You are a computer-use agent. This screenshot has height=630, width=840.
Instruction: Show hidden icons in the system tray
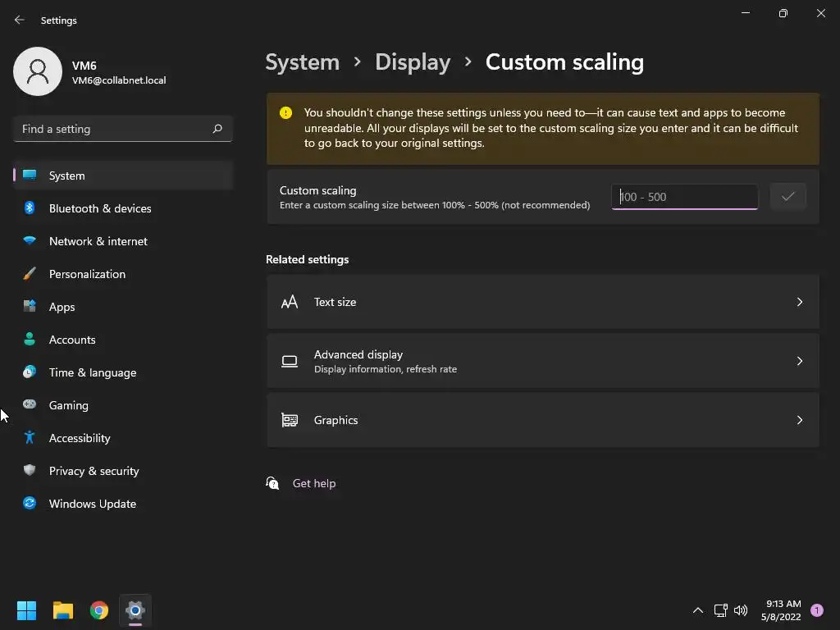point(698,610)
